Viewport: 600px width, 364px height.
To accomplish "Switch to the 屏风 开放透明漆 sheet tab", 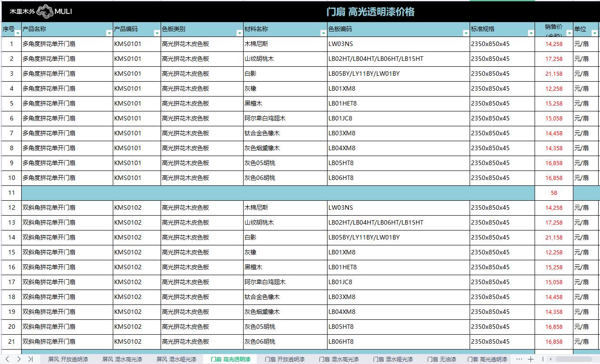I will (68, 359).
